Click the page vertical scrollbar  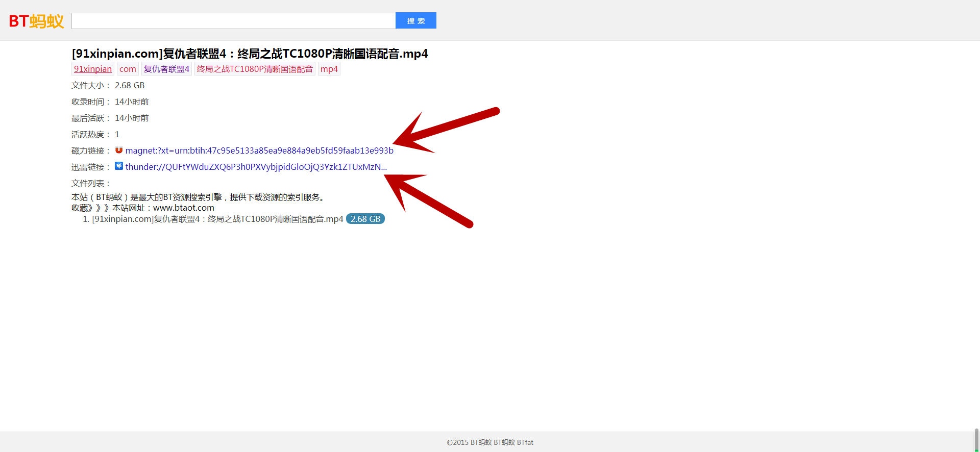[x=976, y=440]
